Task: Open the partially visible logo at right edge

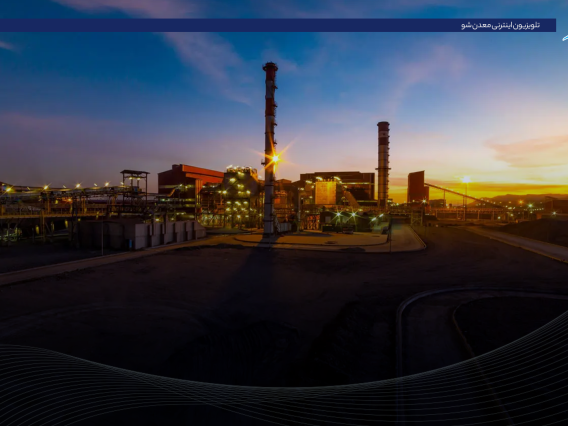Action: [565, 37]
